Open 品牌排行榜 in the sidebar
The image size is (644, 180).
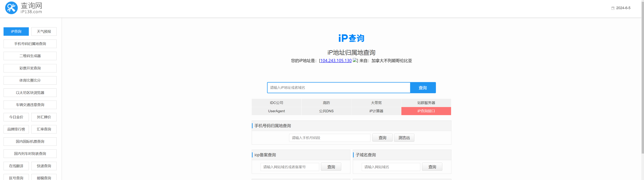click(16, 129)
